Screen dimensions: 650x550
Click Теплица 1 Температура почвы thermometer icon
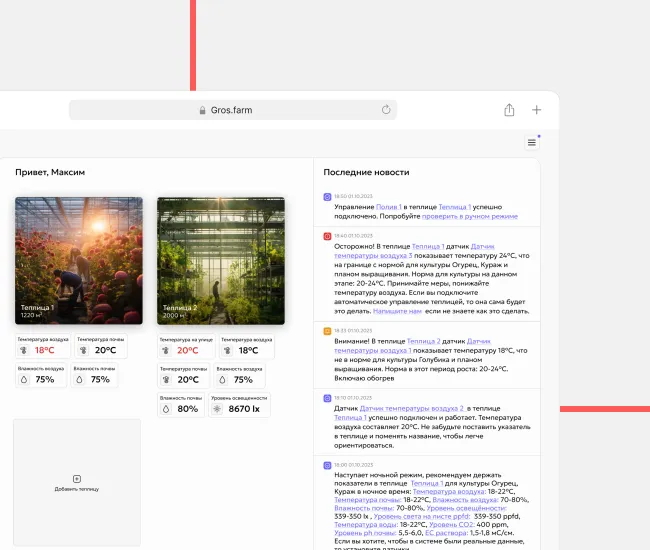click(83, 350)
